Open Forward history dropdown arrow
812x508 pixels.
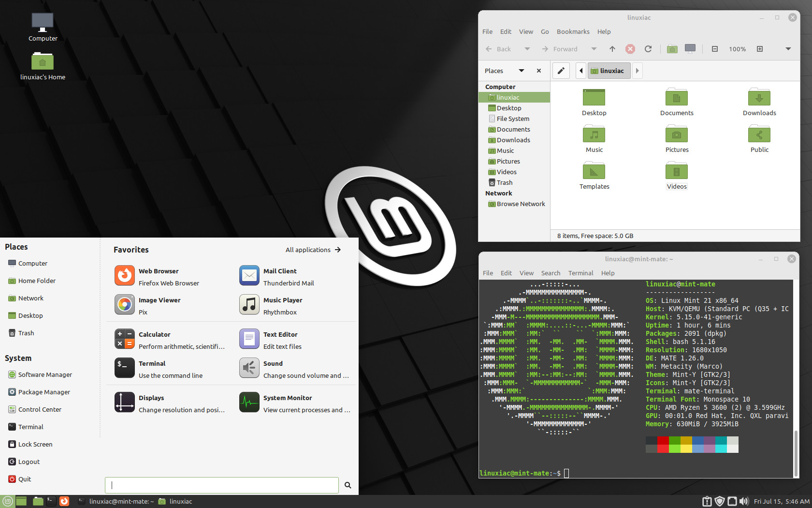tap(594, 49)
